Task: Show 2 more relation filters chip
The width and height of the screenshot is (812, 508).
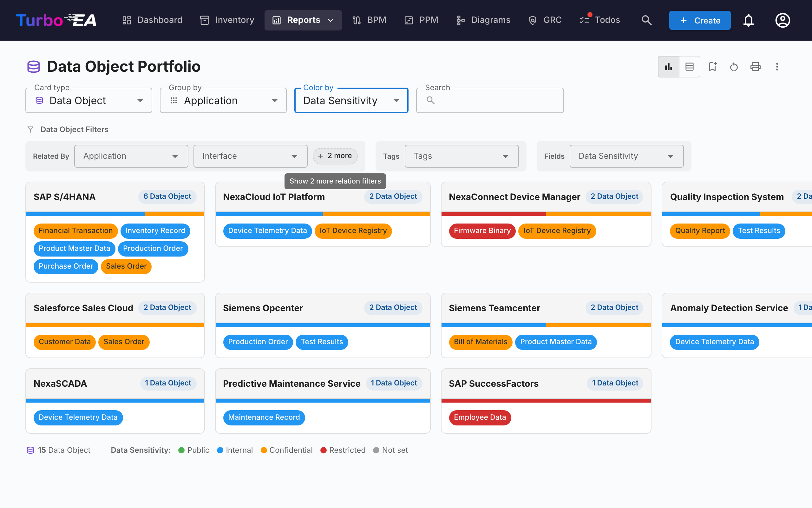Action: (x=335, y=156)
